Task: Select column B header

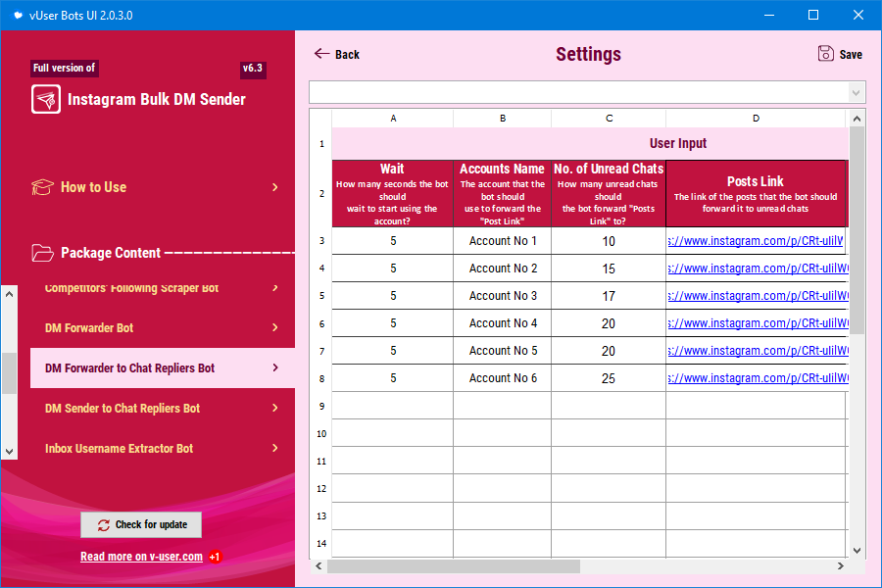Action: tap(503, 119)
